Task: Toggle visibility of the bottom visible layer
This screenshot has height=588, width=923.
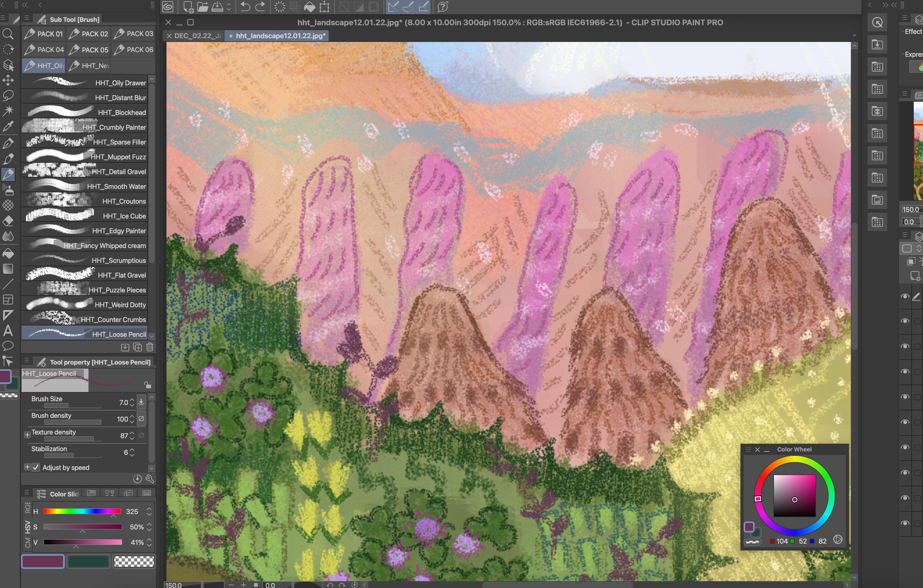Action: click(x=905, y=523)
